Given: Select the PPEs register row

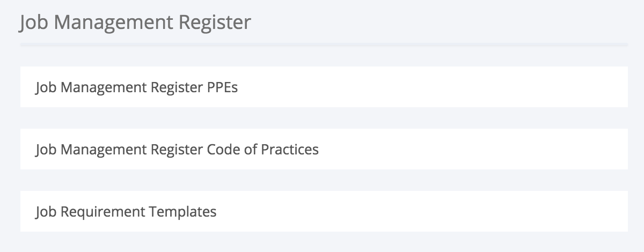Looking at the screenshot, I should 324,87.
